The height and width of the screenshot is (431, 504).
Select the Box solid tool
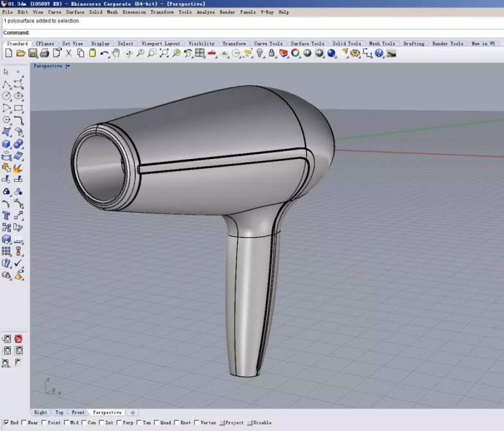point(6,144)
